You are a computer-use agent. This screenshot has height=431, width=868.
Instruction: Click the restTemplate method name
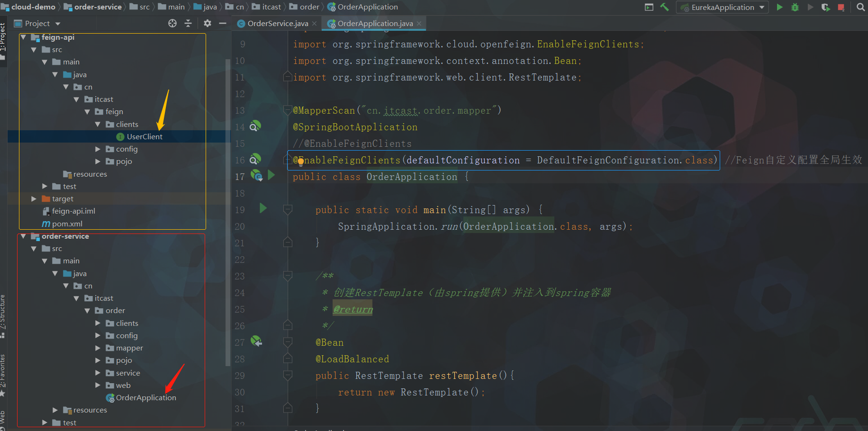(x=463, y=376)
